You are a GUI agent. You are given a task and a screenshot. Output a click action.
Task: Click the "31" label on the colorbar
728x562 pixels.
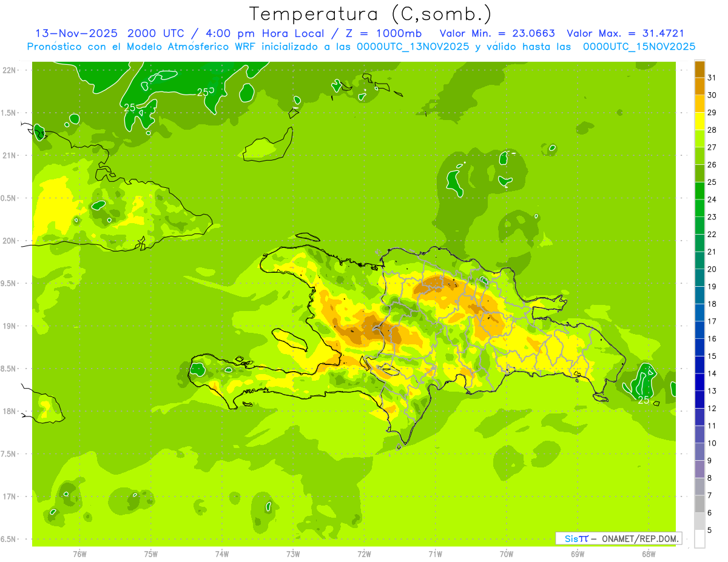pyautogui.click(x=712, y=78)
